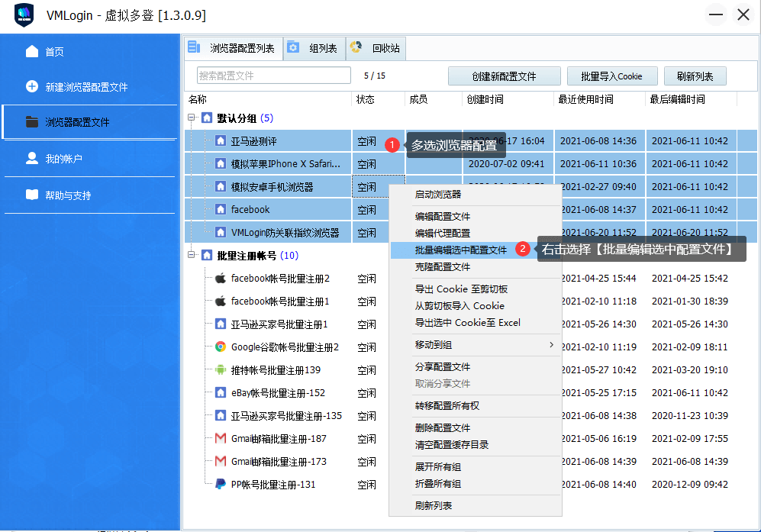This screenshot has width=761, height=532.
Task: Switch to the 回收站 tab
Action: coord(376,48)
